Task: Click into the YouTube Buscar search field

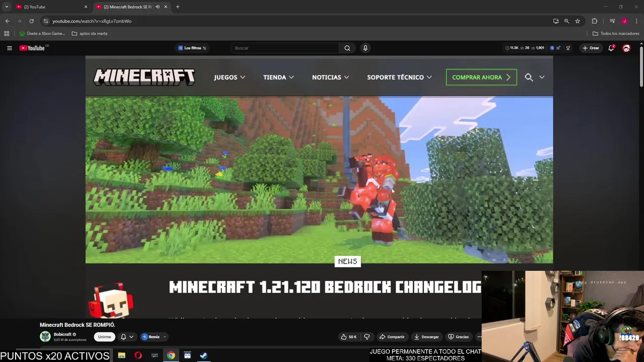Action: pos(284,48)
